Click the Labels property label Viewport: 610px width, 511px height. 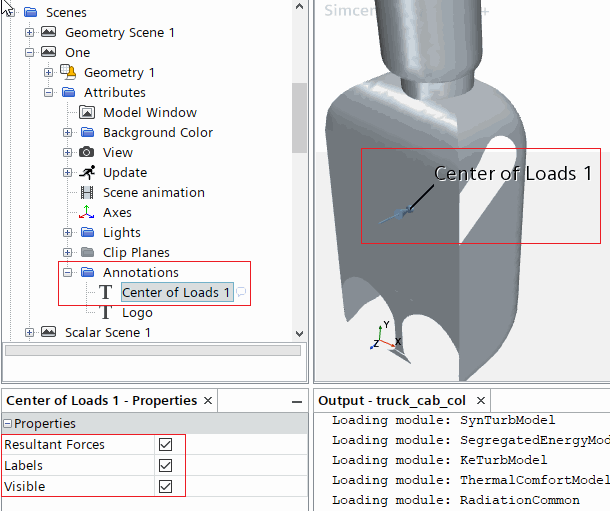23,466
